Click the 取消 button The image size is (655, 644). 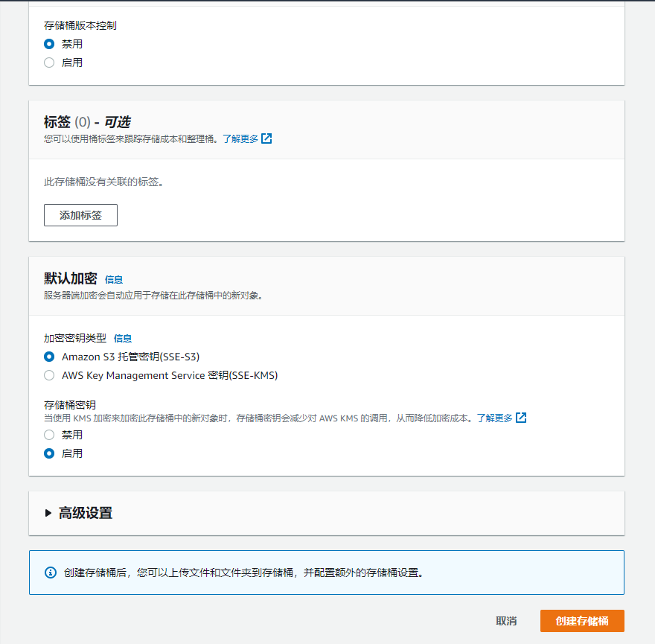point(506,620)
